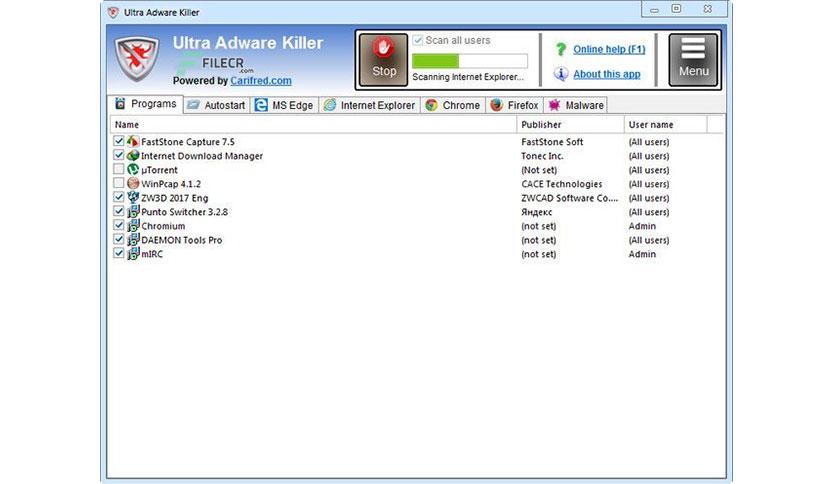Sort by the User name column header
The height and width of the screenshot is (484, 836).
coord(665,125)
